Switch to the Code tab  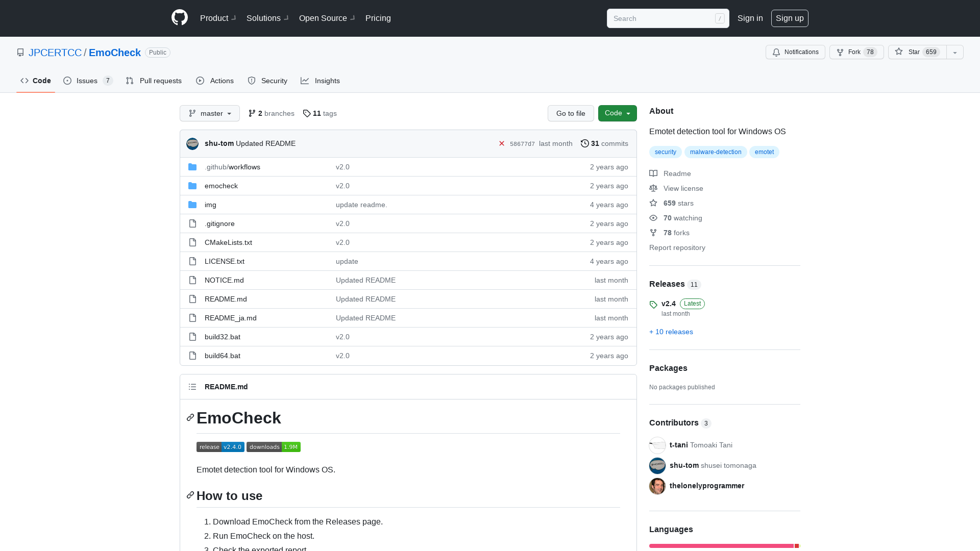tap(36, 81)
